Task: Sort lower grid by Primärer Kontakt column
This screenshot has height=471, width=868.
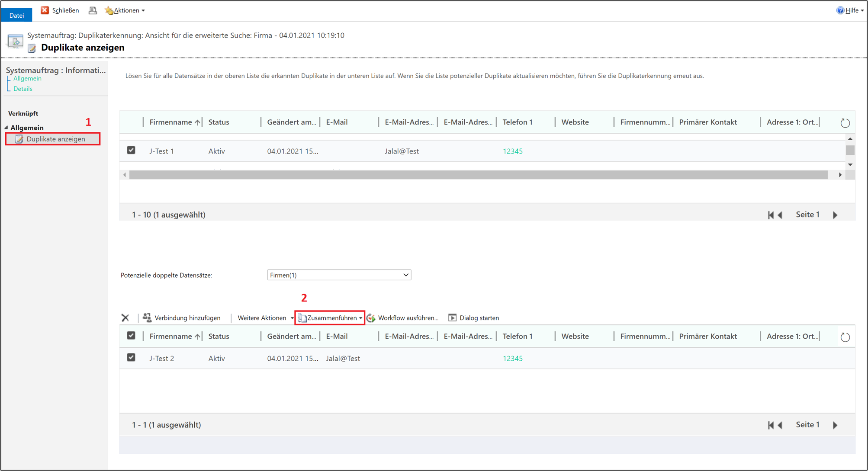Action: [707, 336]
